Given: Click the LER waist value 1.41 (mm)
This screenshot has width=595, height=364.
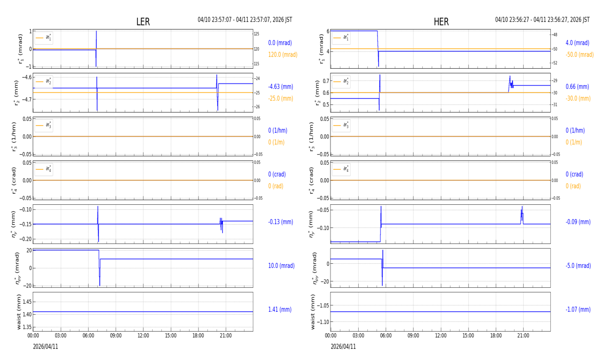Looking at the screenshot, I should (280, 310).
